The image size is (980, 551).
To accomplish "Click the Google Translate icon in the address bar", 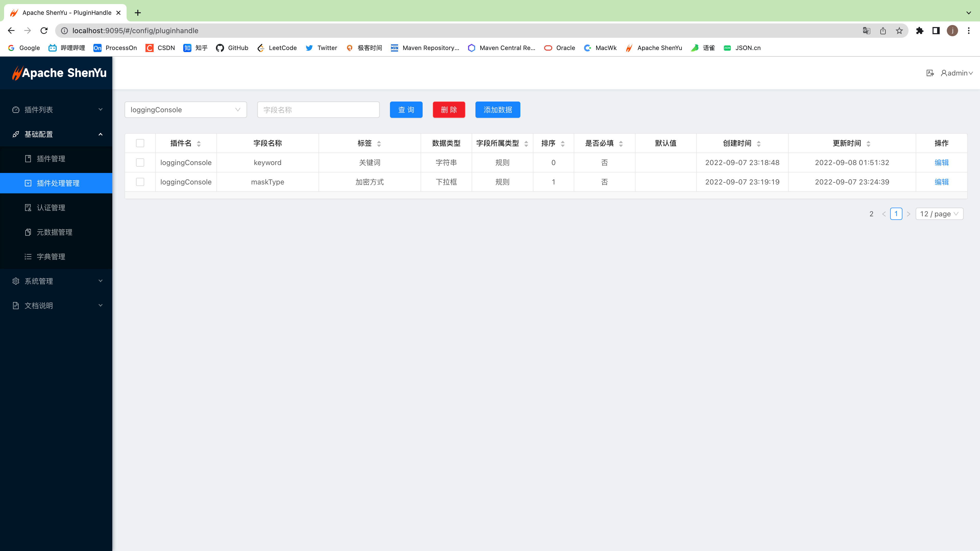I will coord(866,31).
